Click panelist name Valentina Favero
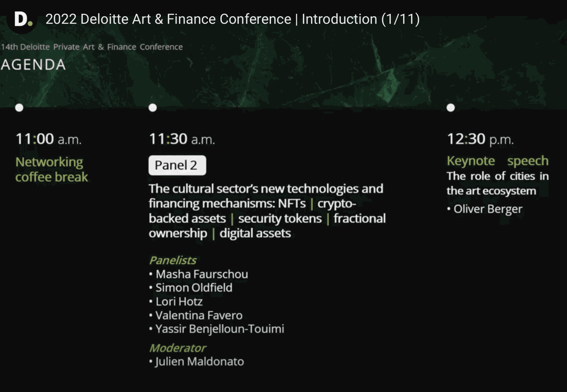 tap(199, 315)
